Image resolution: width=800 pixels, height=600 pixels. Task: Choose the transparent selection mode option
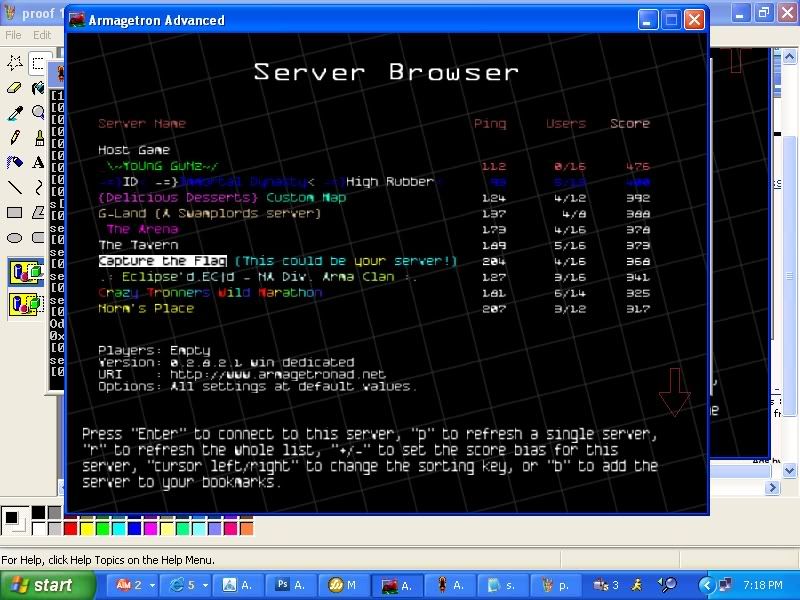coord(26,305)
